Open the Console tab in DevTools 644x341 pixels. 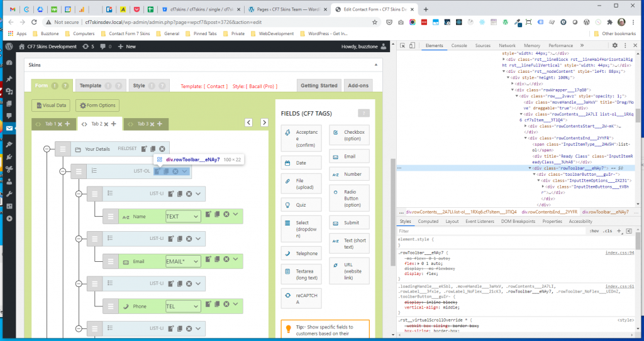(459, 46)
